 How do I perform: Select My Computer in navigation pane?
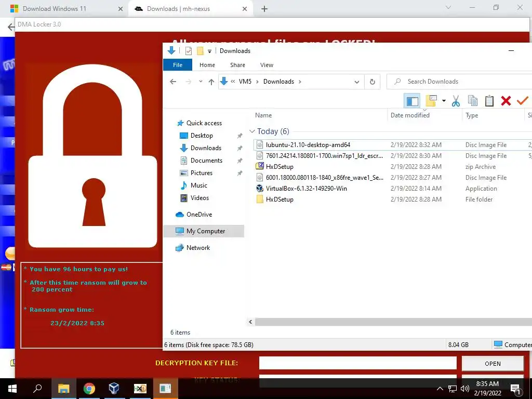(x=204, y=231)
